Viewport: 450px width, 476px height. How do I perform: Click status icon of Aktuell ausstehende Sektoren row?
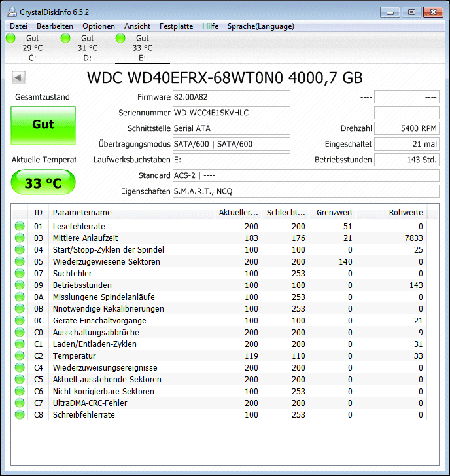[x=20, y=380]
